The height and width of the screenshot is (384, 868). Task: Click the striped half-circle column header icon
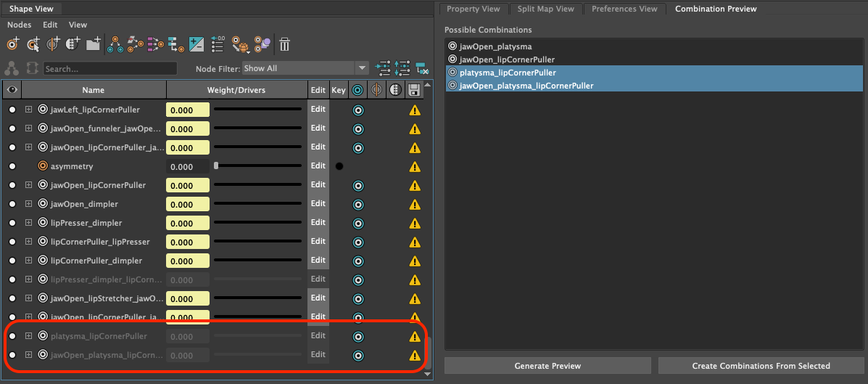click(x=395, y=90)
